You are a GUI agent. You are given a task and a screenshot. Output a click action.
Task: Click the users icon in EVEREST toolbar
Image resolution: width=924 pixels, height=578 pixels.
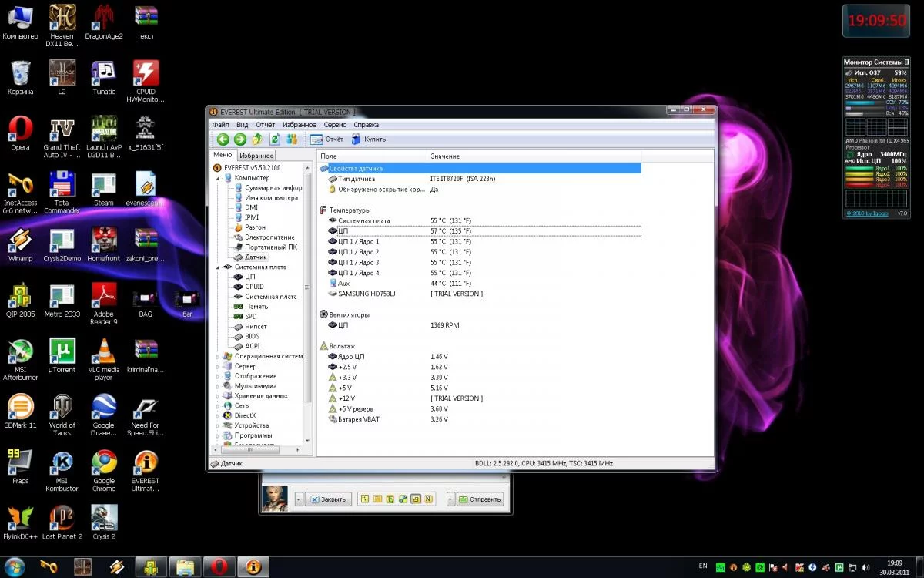(x=292, y=139)
